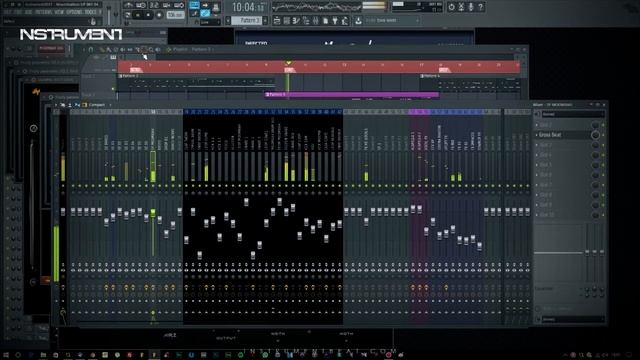The width and height of the screenshot is (640, 360).
Task: Click the highlighted green selected track fader
Action: point(153,213)
